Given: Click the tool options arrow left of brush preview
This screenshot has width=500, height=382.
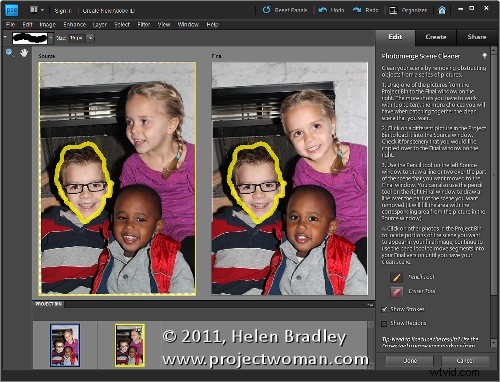Looking at the screenshot, I should coord(5,37).
